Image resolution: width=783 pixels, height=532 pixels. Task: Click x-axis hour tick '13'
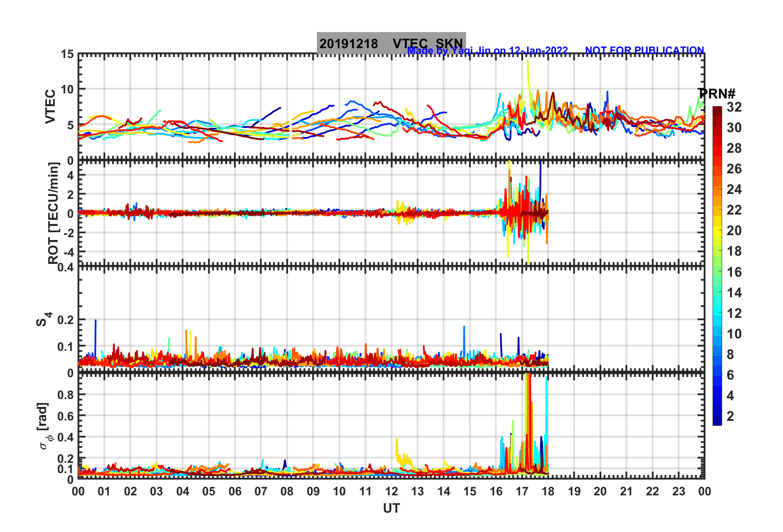pyautogui.click(x=417, y=491)
